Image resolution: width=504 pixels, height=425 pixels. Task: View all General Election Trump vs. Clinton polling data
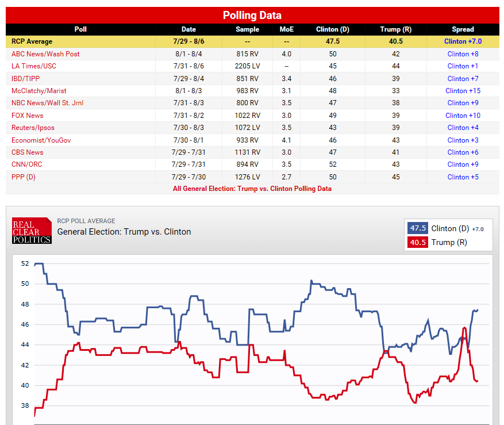coord(252,189)
